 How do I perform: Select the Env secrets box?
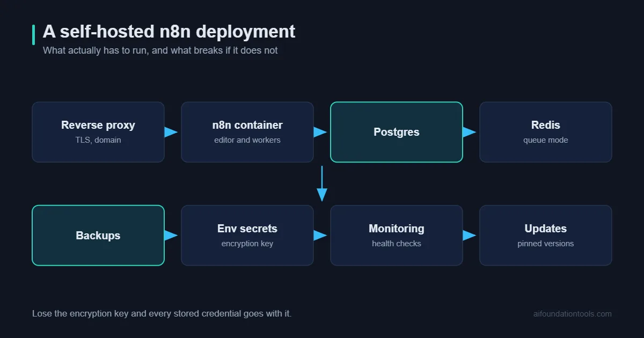pos(247,236)
